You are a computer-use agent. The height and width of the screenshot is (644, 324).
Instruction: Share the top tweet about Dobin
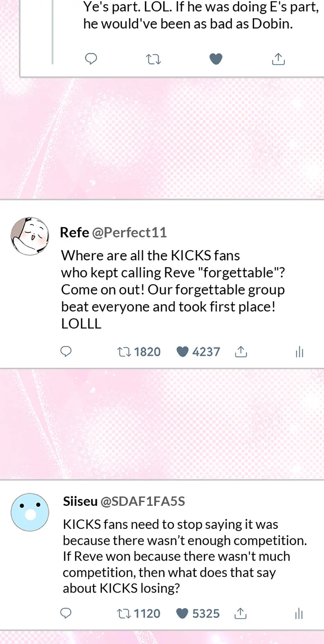coord(278,59)
